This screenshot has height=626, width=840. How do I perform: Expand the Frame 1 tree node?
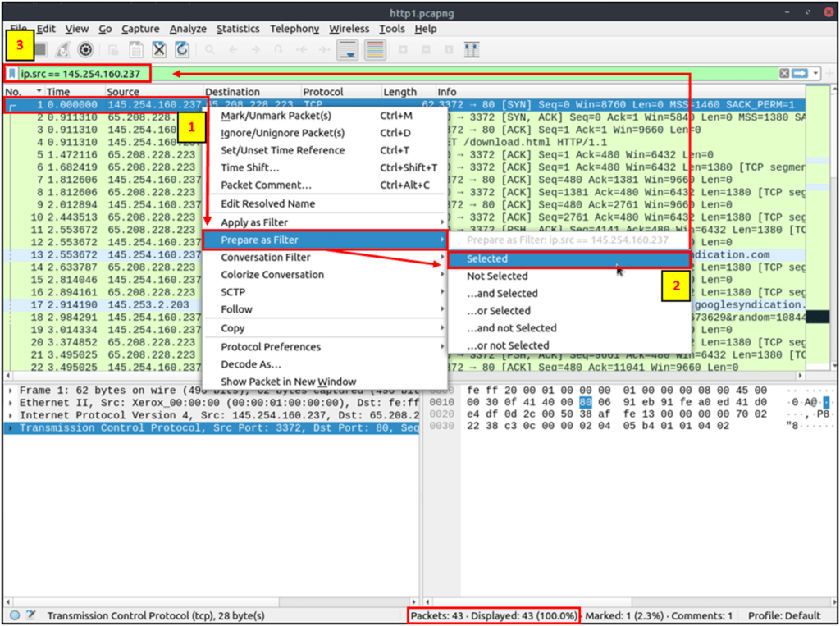point(11,391)
